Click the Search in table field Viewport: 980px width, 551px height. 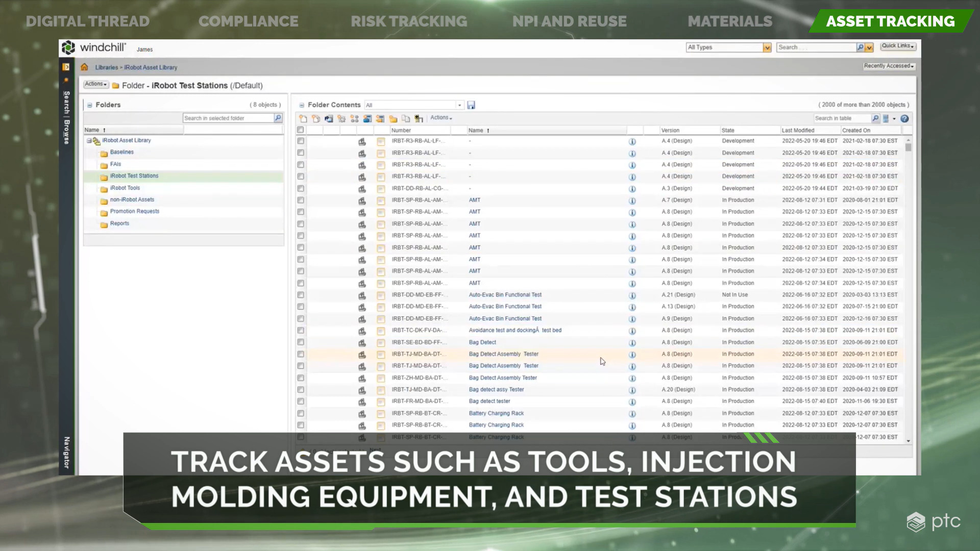[x=842, y=118]
